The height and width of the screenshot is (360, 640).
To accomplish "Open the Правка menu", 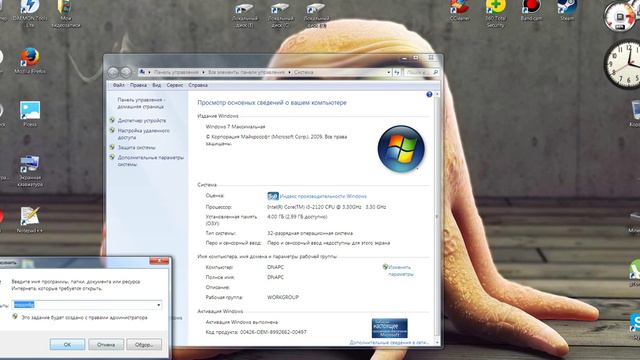I will [138, 85].
